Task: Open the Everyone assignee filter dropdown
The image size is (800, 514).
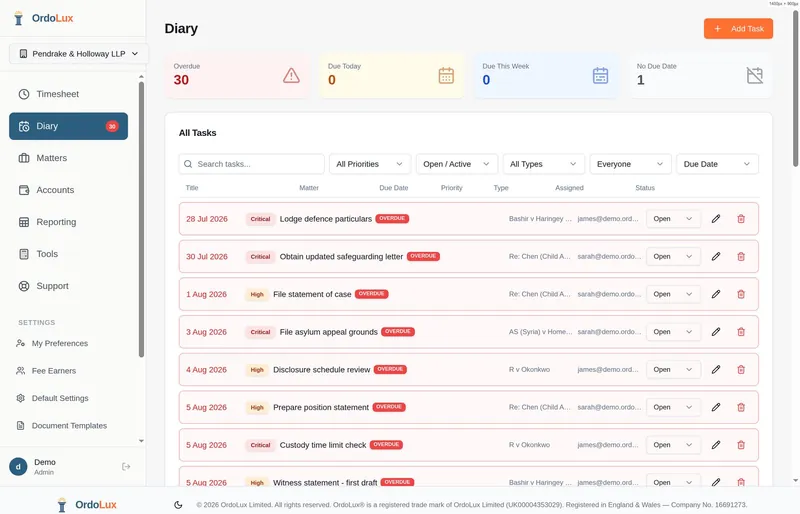Action: coord(630,164)
